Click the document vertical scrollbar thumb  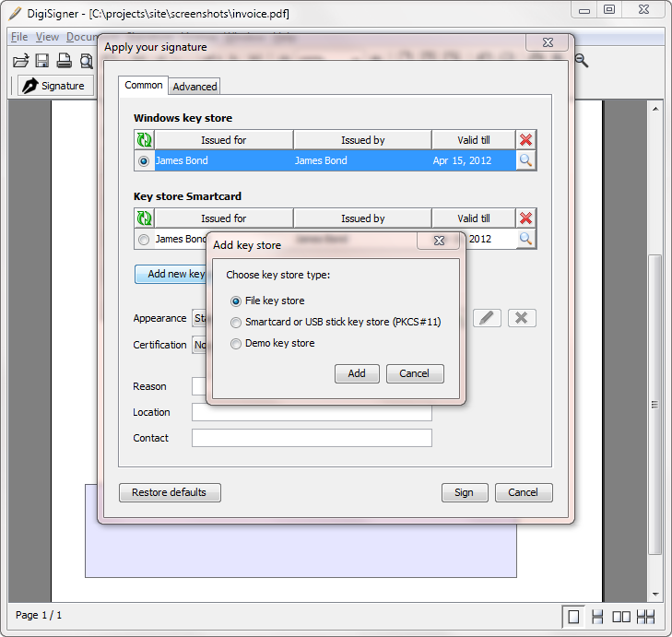654,405
